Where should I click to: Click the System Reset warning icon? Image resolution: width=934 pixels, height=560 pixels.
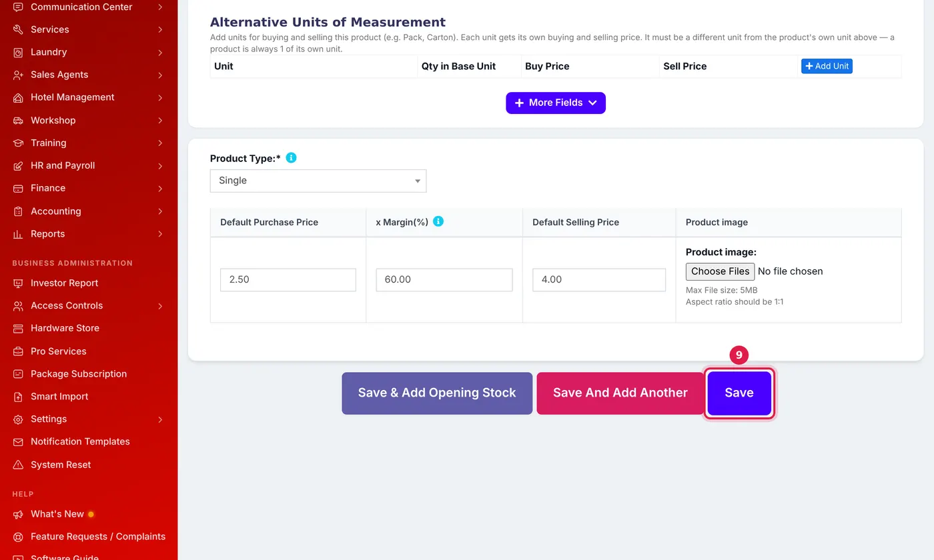pos(18,465)
